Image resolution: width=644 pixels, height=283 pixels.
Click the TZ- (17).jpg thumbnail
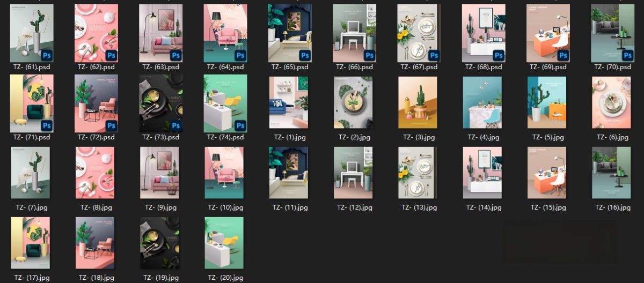[x=30, y=243]
